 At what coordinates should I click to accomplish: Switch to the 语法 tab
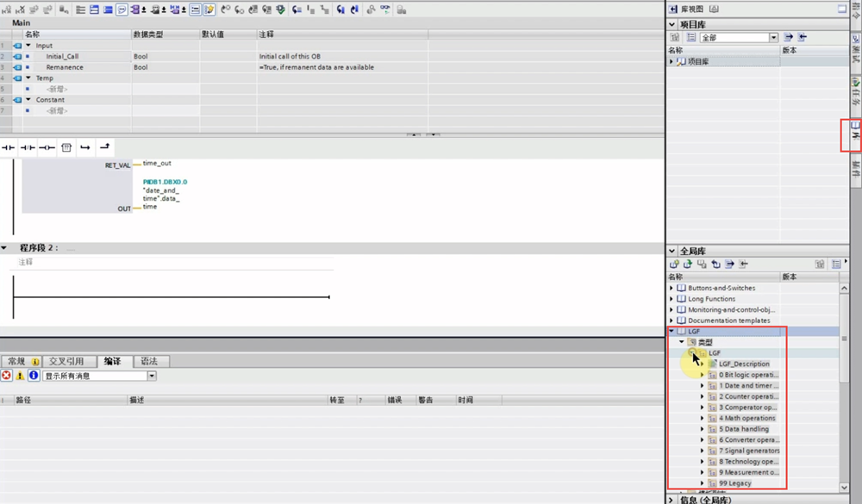[148, 361]
